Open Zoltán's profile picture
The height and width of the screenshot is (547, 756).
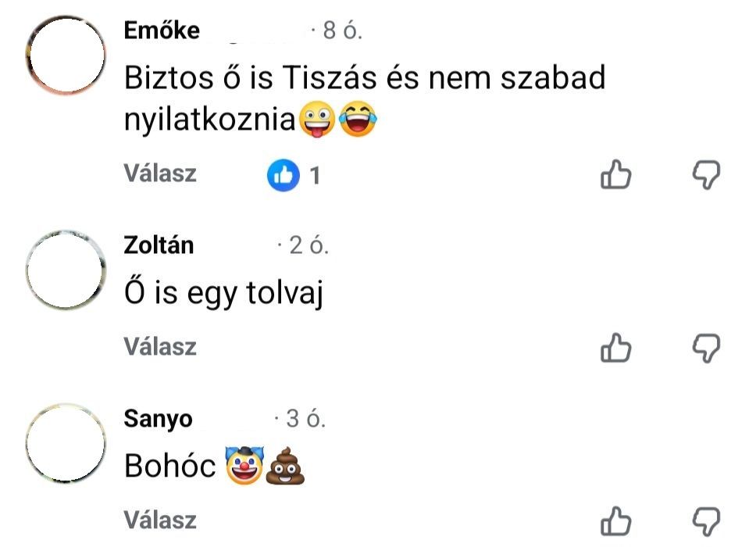[x=66, y=270]
